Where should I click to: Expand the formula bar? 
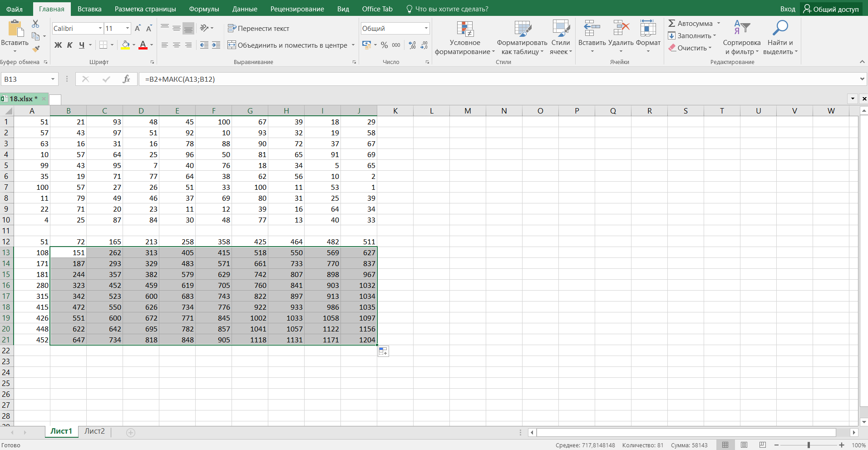coord(862,79)
